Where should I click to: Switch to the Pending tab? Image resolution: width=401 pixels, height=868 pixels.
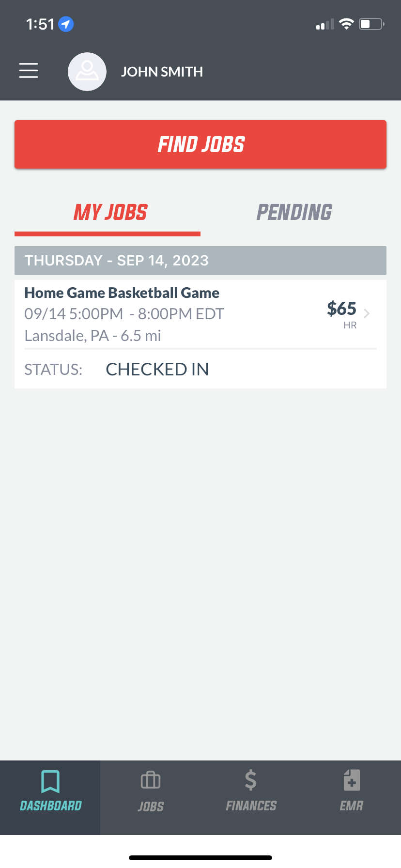click(294, 212)
